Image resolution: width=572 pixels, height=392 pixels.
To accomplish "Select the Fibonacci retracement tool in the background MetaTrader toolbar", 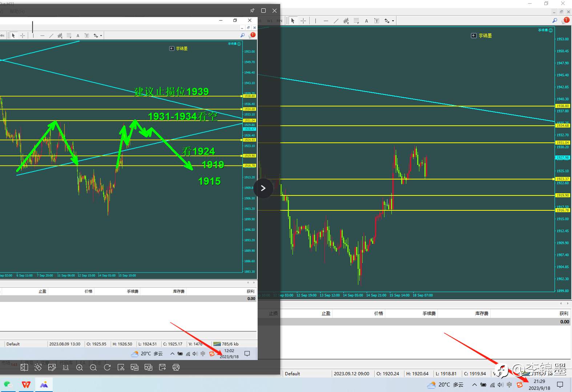I will pyautogui.click(x=356, y=21).
